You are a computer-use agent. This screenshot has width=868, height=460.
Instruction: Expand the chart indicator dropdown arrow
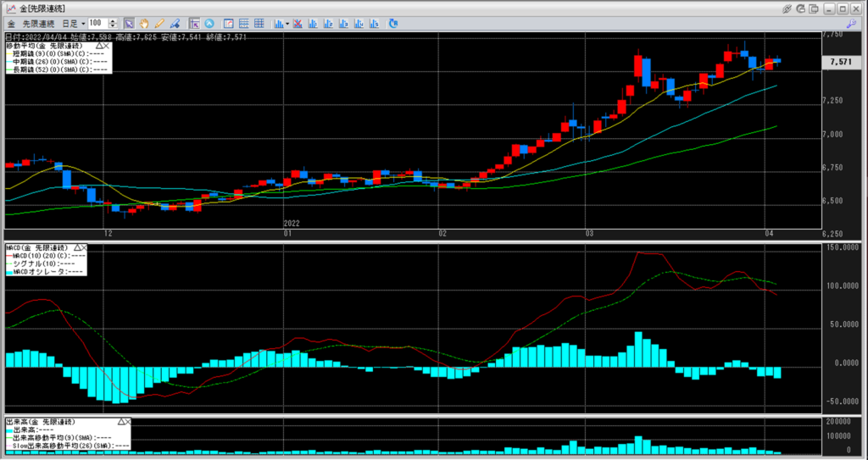pyautogui.click(x=288, y=23)
